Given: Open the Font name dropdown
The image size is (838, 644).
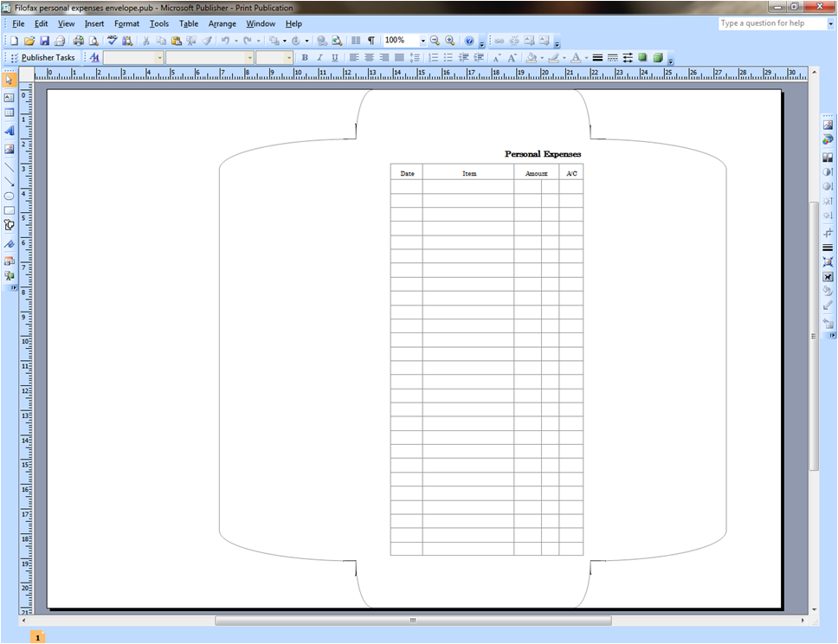Looking at the screenshot, I should click(249, 57).
